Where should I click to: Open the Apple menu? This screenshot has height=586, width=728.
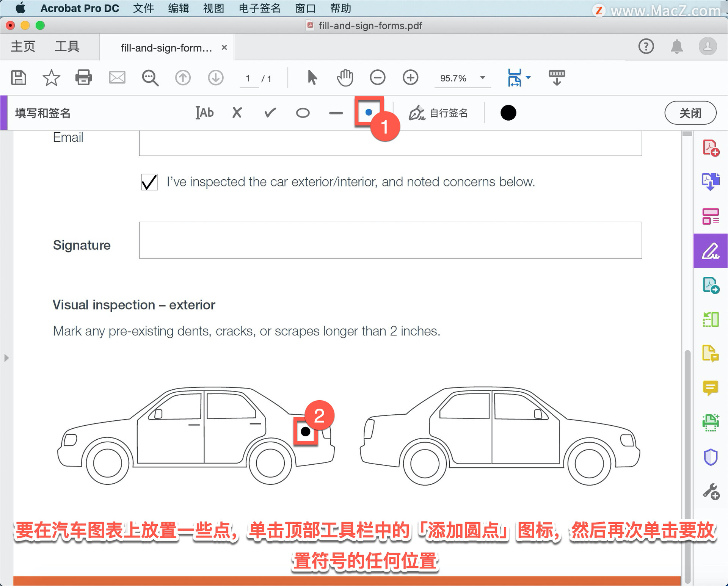click(x=20, y=8)
